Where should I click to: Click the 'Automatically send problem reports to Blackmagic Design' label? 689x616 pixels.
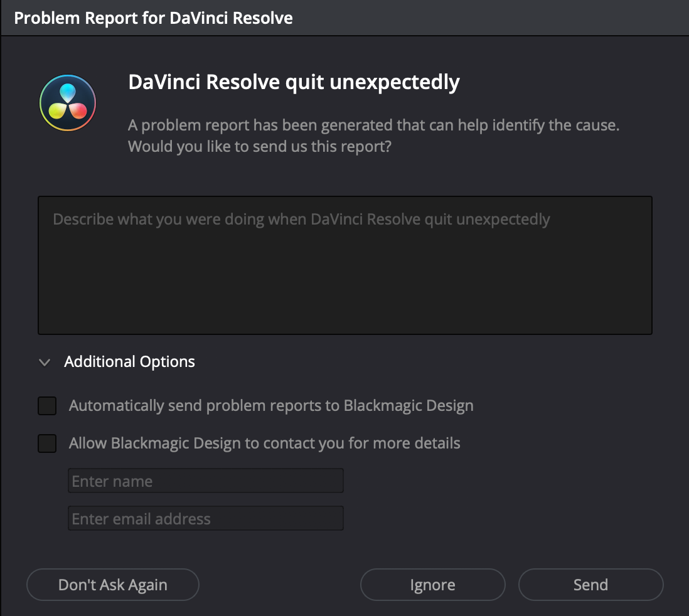(271, 405)
